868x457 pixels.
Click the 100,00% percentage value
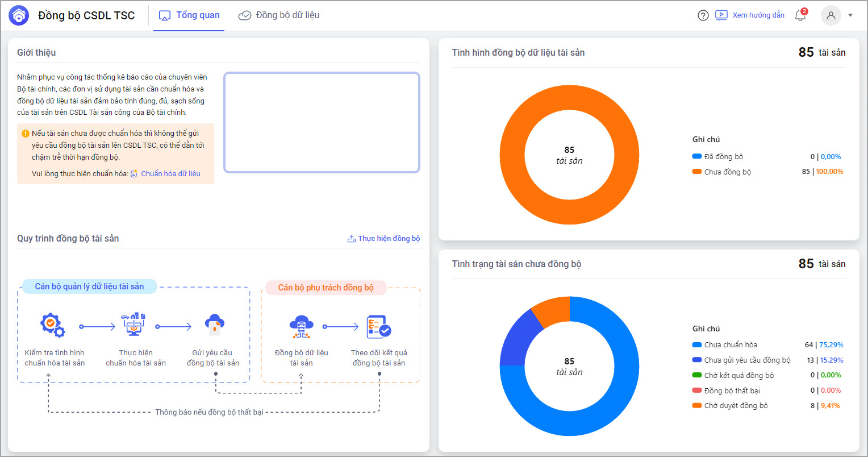830,172
